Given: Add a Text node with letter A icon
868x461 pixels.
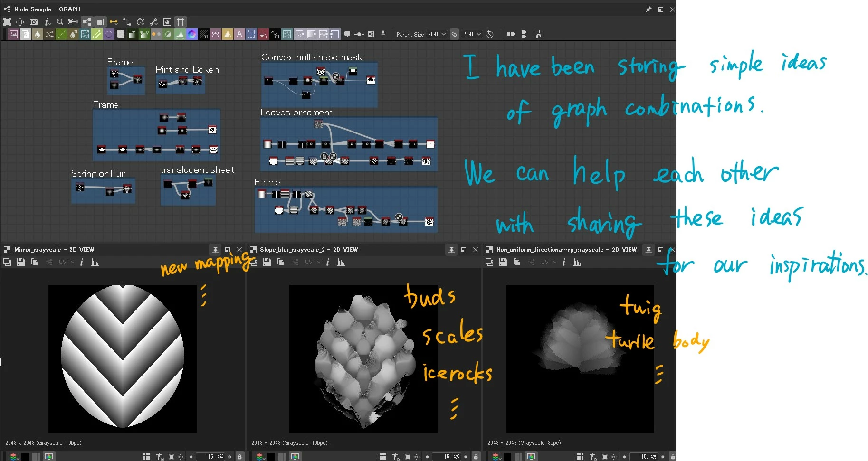Looking at the screenshot, I should click(x=239, y=34).
